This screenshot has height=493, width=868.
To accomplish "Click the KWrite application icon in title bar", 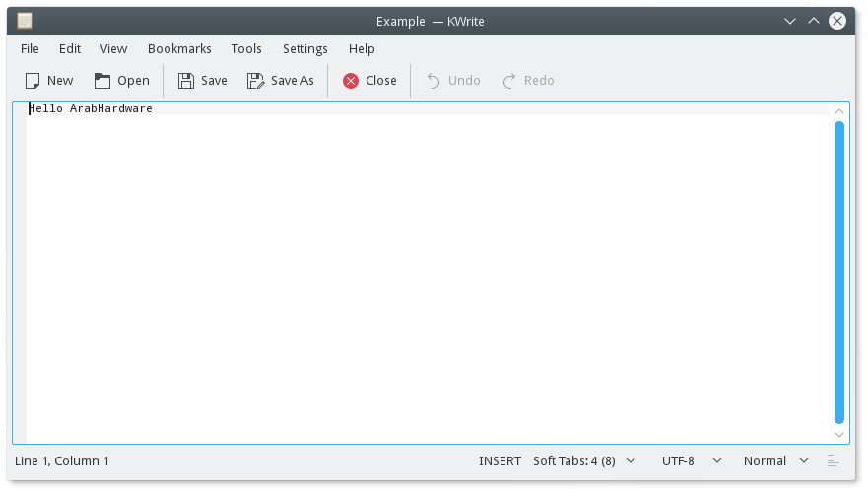I will (25, 21).
